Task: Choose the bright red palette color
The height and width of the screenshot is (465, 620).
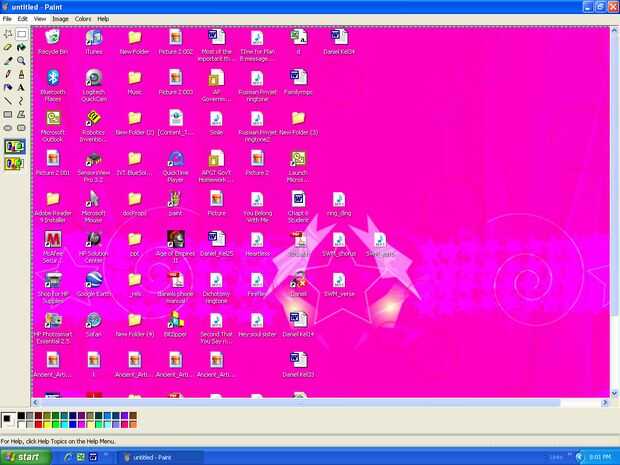Action: click(x=38, y=424)
